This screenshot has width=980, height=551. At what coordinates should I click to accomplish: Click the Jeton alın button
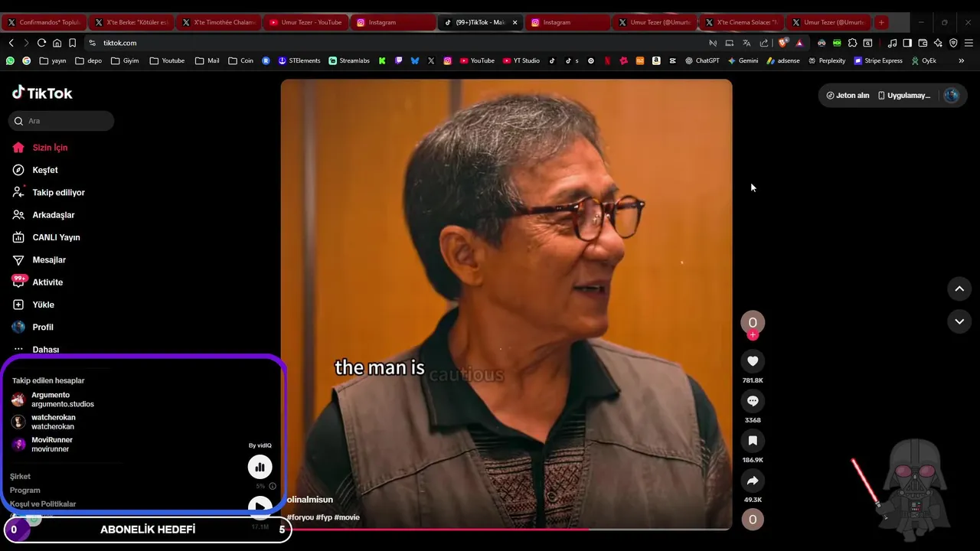pyautogui.click(x=848, y=96)
